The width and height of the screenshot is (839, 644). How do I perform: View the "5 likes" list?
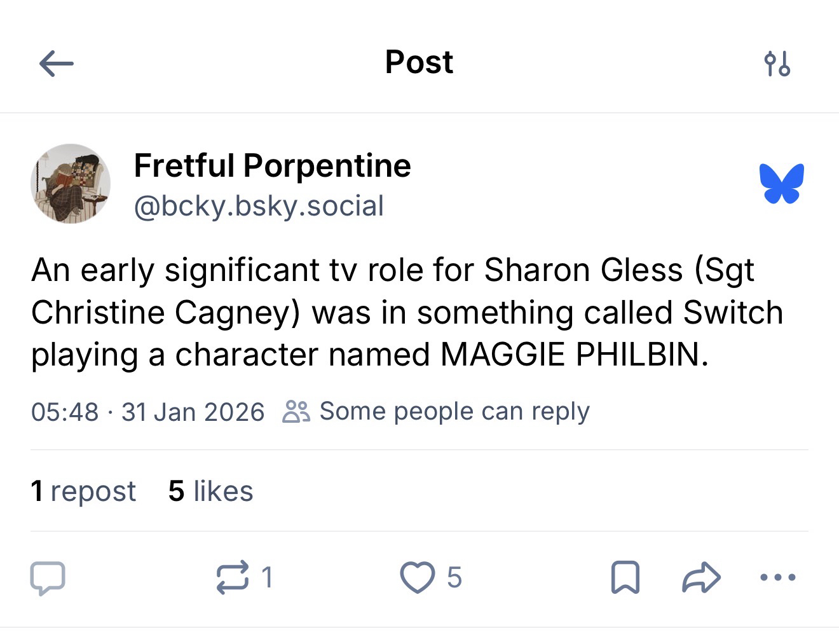click(210, 491)
